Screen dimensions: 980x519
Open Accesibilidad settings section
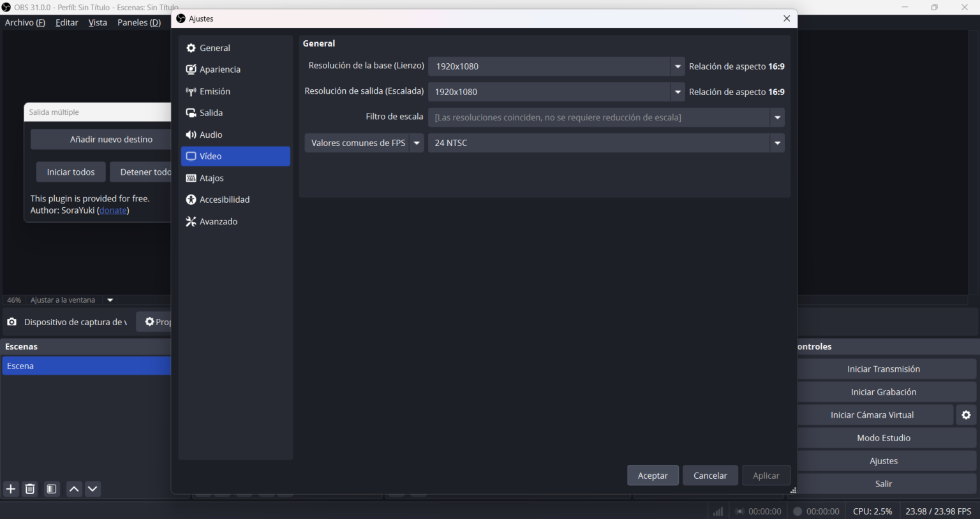coord(224,200)
